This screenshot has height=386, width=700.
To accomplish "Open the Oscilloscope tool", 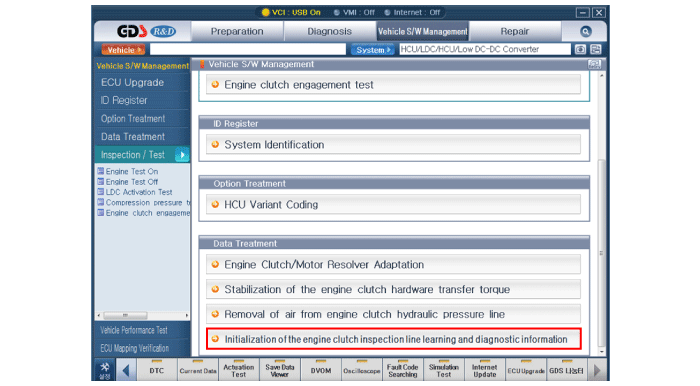I will [362, 370].
